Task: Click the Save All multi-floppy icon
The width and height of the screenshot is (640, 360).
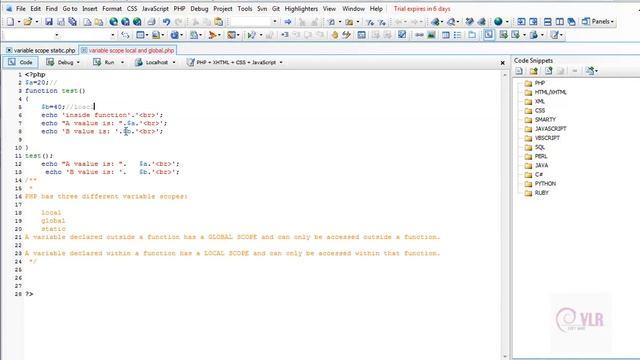Action: tap(73, 22)
